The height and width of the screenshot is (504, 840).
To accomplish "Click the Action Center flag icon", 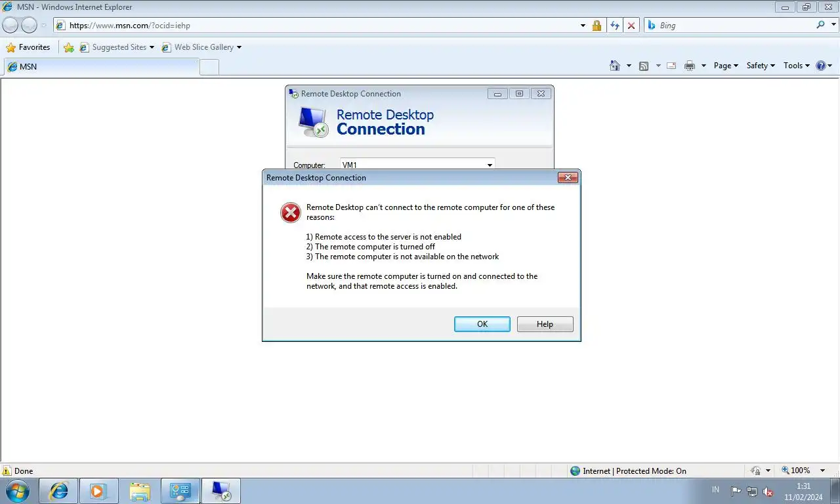I will pyautogui.click(x=736, y=492).
